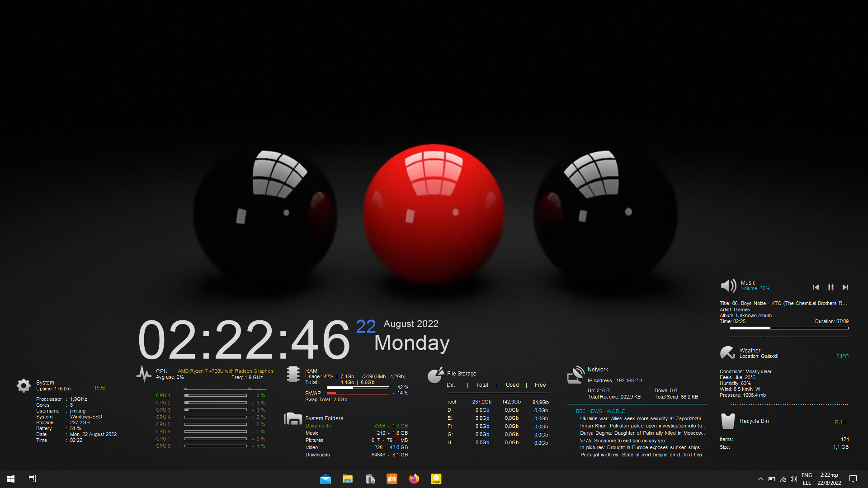
Task: Open the Imran Khan news headline
Action: point(642,426)
